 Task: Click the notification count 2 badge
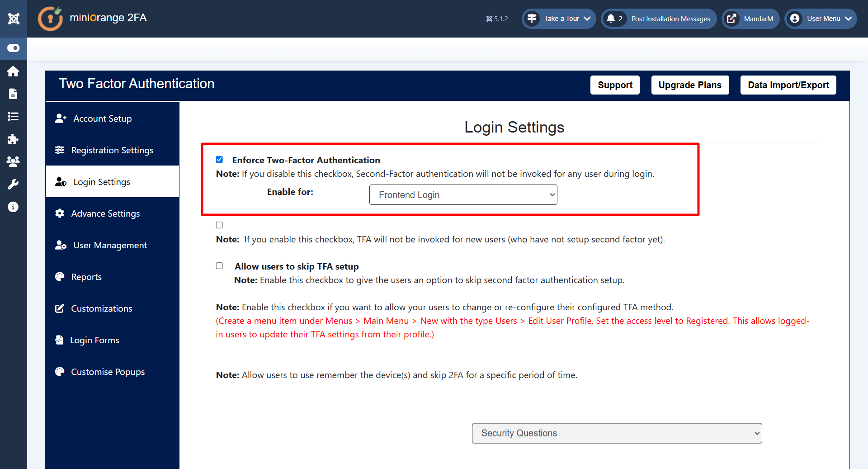[x=621, y=19]
